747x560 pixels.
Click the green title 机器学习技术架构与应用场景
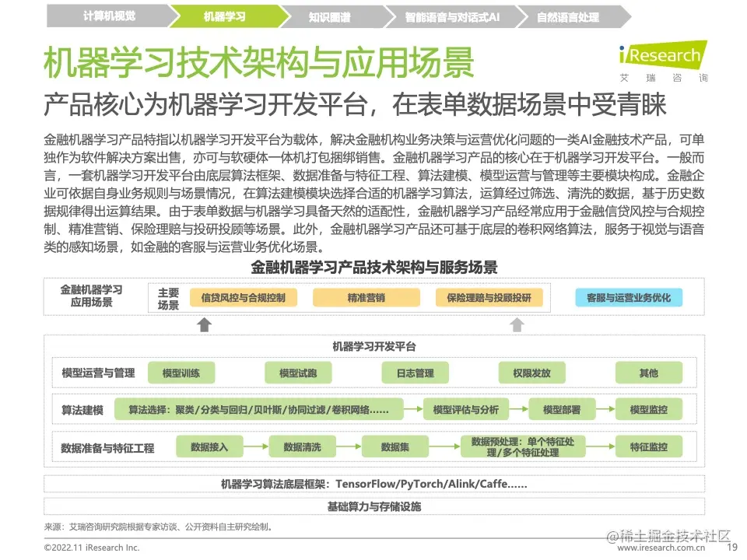pos(258,62)
